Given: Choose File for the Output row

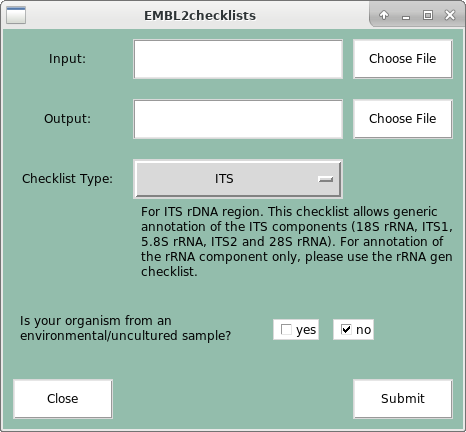Looking at the screenshot, I should point(403,119).
